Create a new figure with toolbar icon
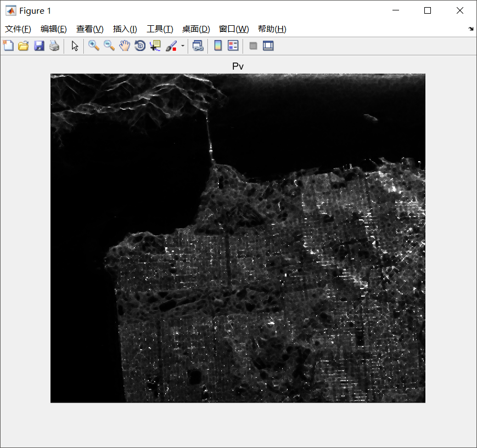Viewport: 477px width, 448px height. tap(8, 46)
